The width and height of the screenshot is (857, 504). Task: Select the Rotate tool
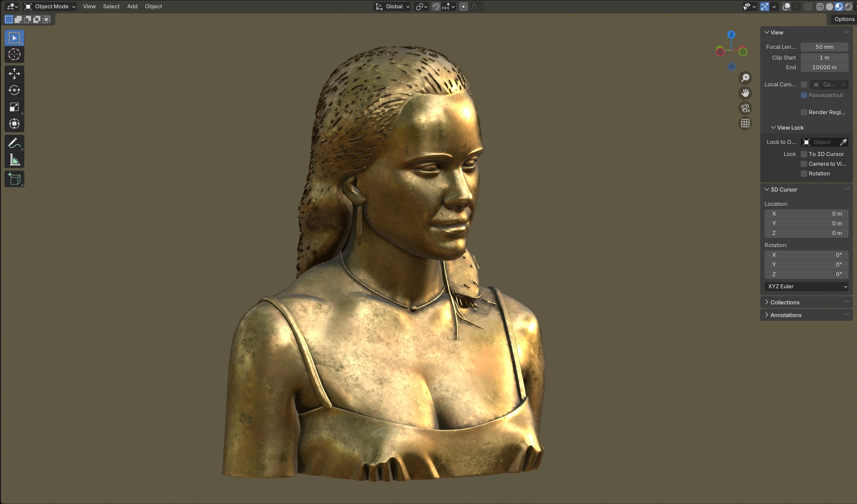(14, 90)
